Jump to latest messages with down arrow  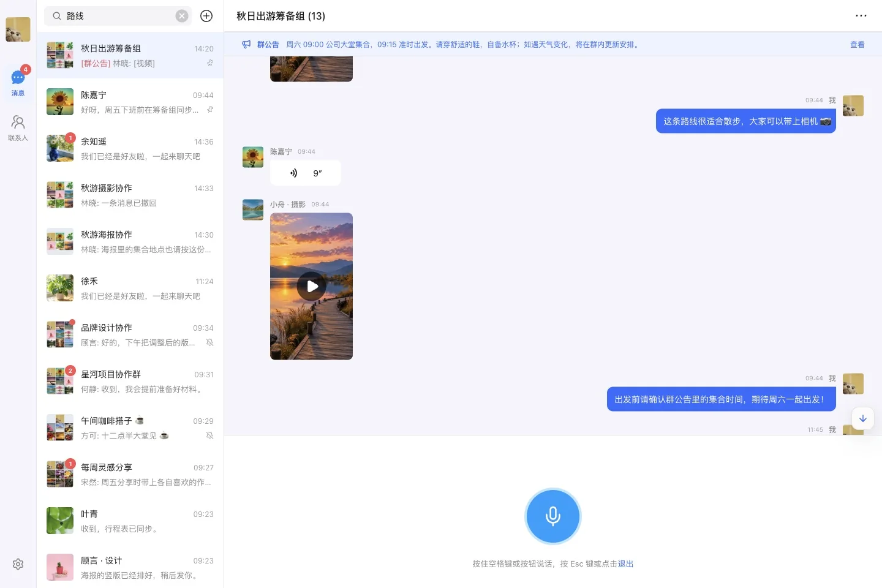(862, 418)
